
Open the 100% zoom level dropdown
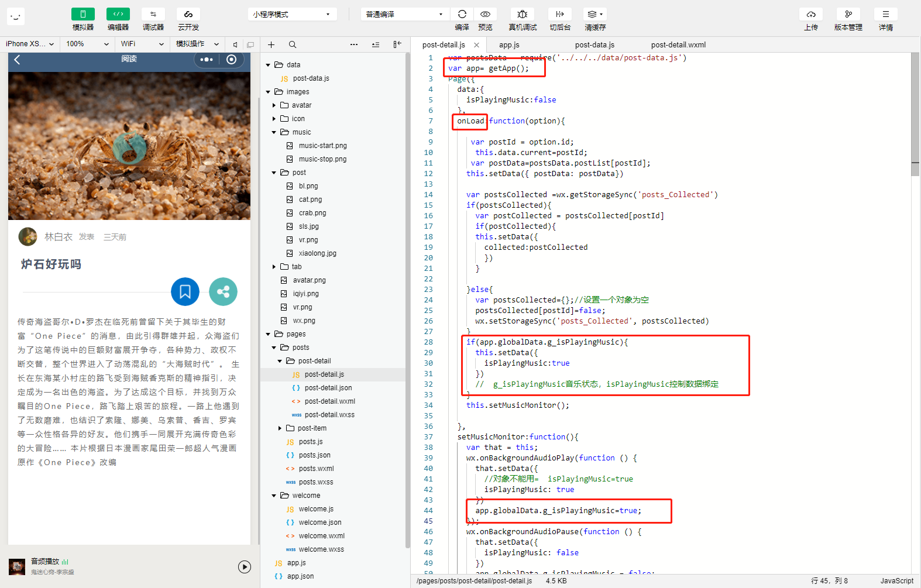(x=87, y=44)
